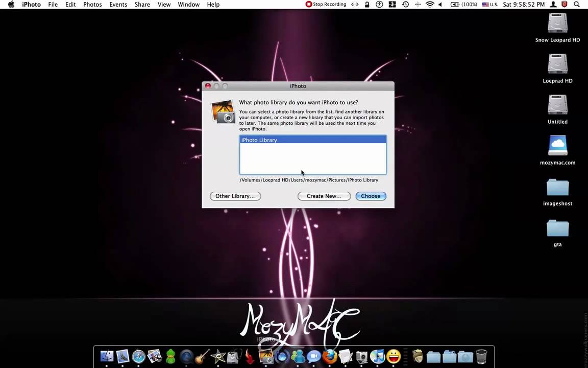
Task: Click Stop Recording in the menu bar
Action: point(326,5)
